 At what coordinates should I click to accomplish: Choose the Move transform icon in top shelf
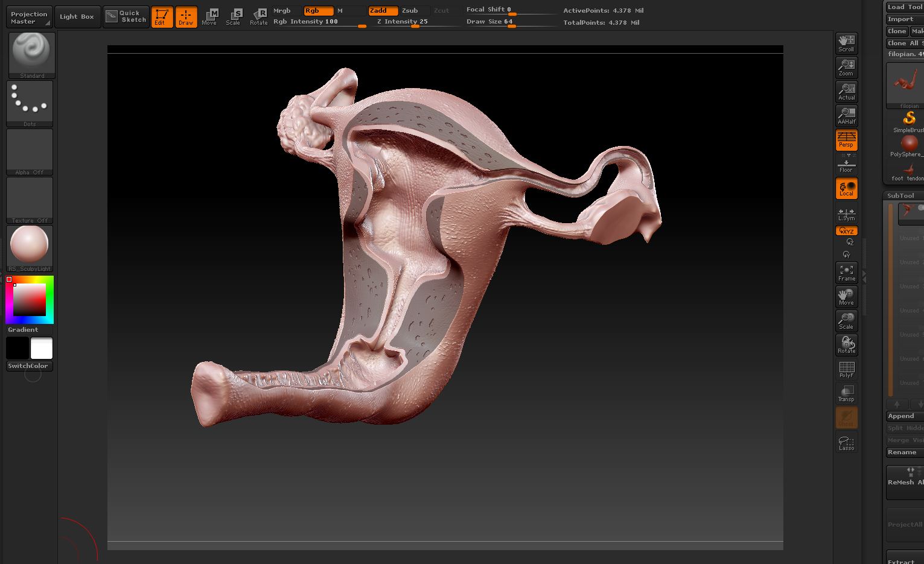pos(209,17)
